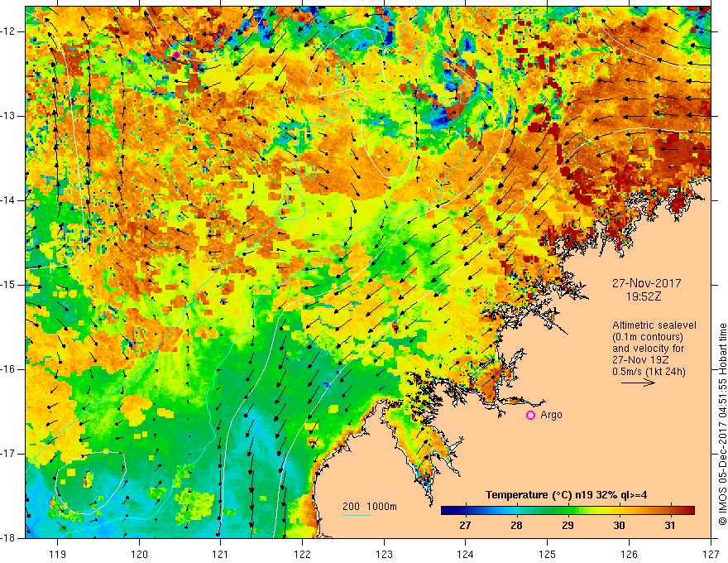Click the latitude axis label -14
728x563 pixels.
tap(9, 200)
